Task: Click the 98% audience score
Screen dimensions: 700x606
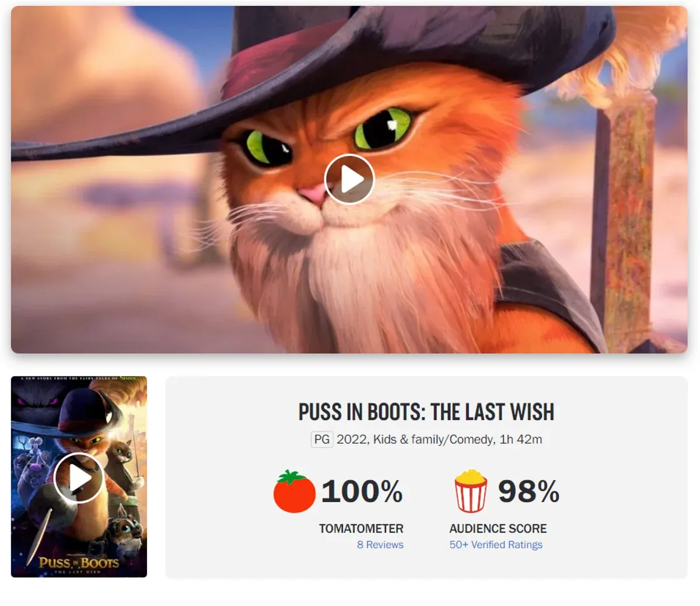Action: point(528,492)
